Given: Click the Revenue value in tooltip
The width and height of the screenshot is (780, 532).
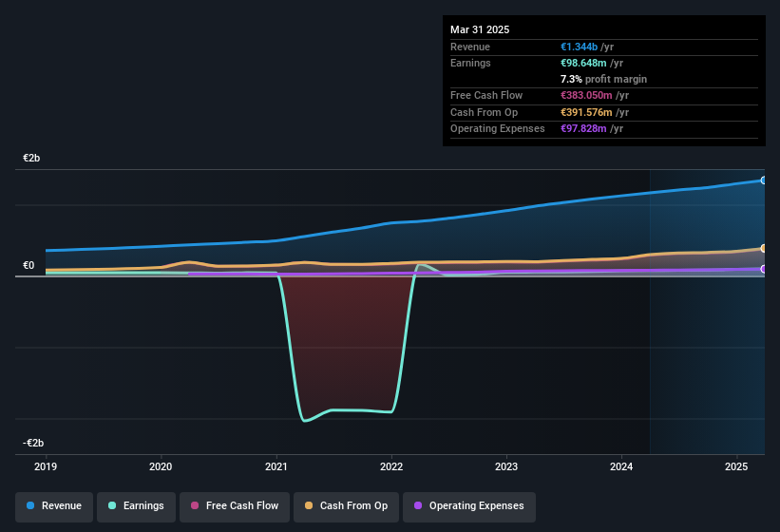Looking at the screenshot, I should [579, 47].
